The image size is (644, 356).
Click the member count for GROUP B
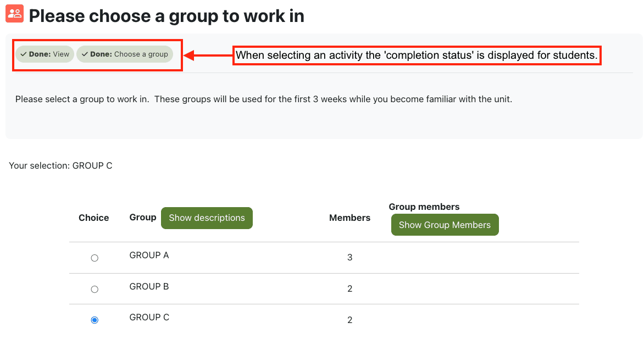click(x=350, y=288)
